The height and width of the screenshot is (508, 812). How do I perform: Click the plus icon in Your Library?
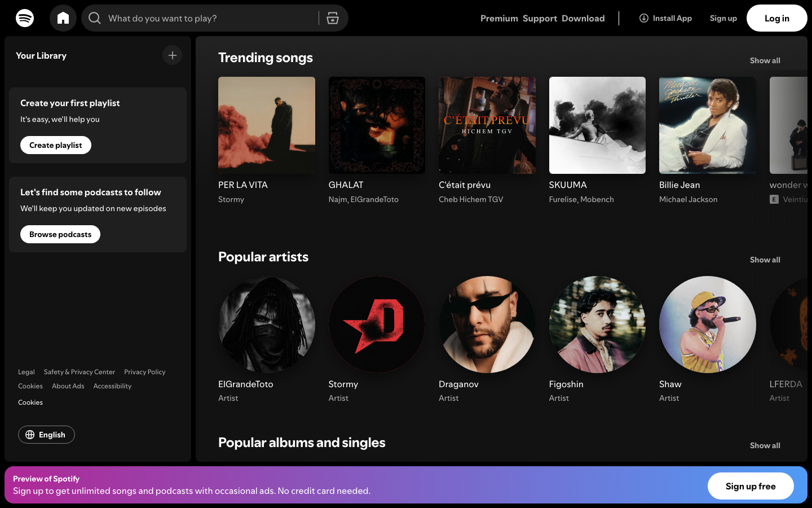click(x=173, y=55)
